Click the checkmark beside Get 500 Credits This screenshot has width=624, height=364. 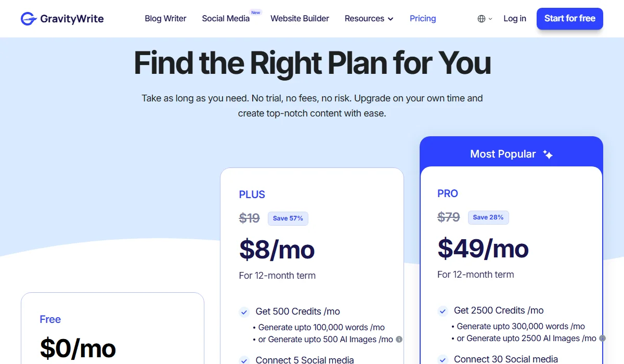pyautogui.click(x=244, y=312)
